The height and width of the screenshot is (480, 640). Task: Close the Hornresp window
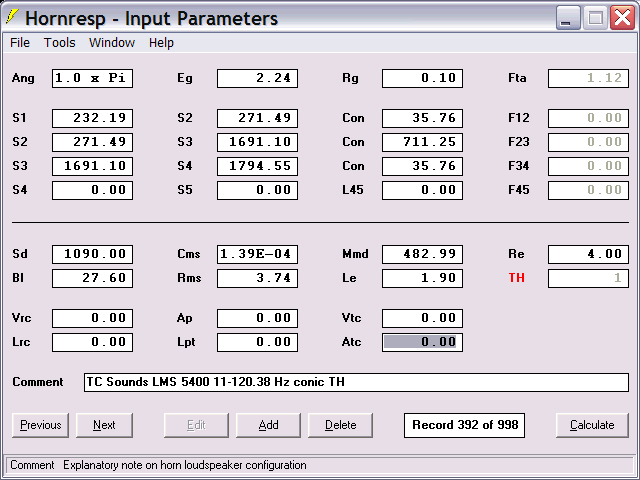622,18
